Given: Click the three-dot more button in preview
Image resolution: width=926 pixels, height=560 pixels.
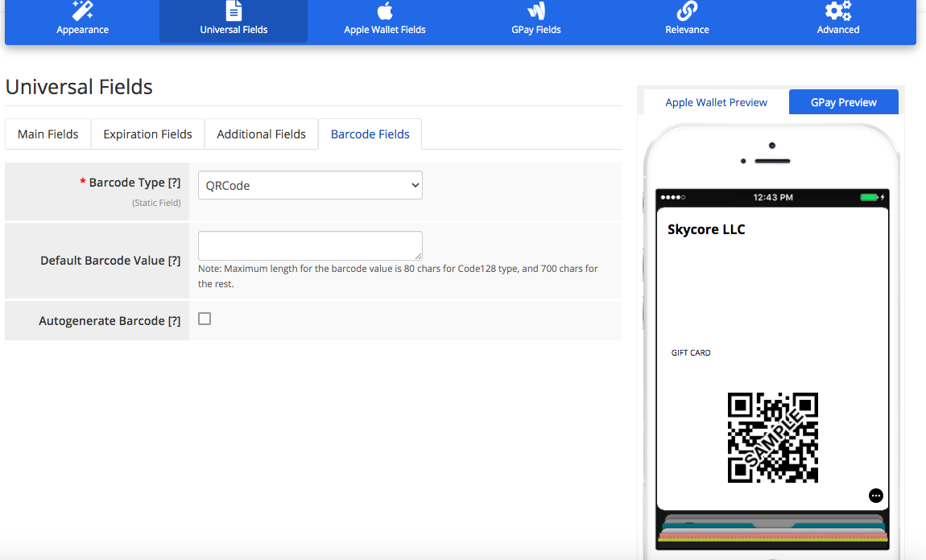Looking at the screenshot, I should (x=876, y=496).
